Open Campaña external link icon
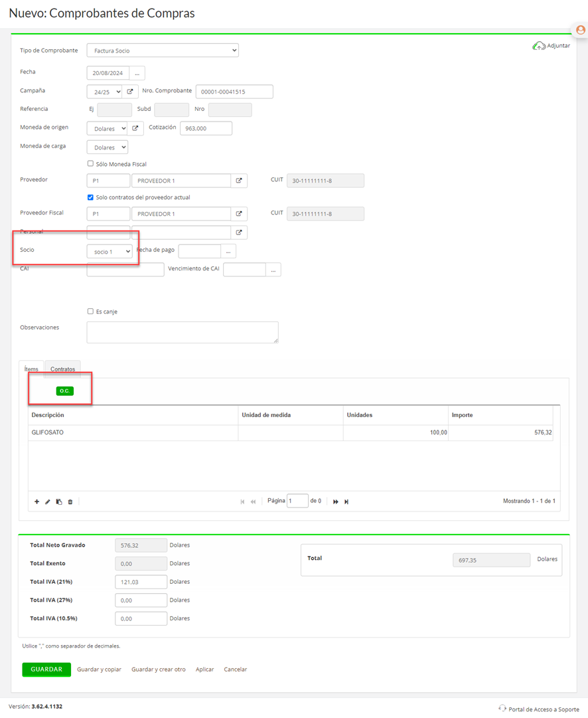The image size is (588, 718). pyautogui.click(x=130, y=92)
